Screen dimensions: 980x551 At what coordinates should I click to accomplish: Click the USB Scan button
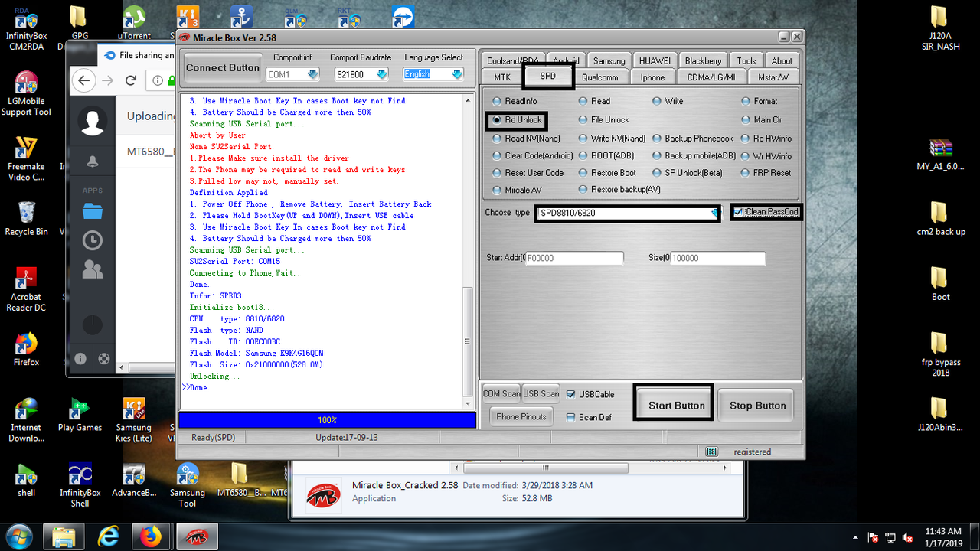pyautogui.click(x=541, y=394)
